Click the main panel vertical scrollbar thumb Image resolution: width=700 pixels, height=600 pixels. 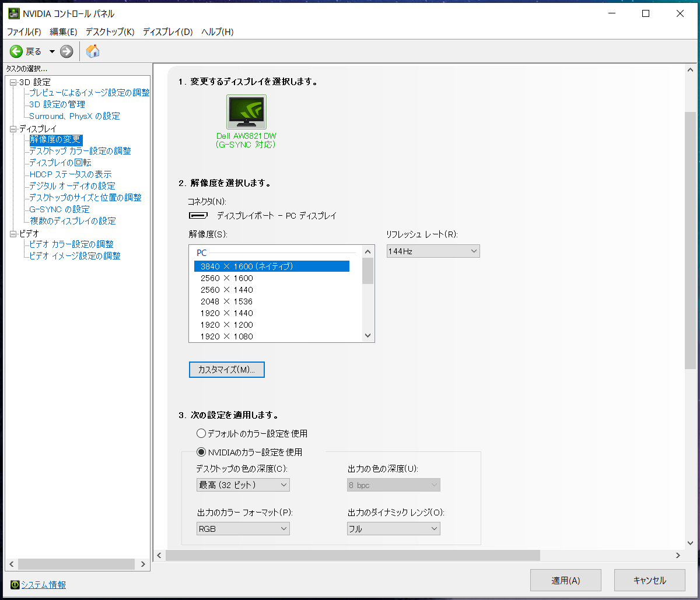click(690, 240)
